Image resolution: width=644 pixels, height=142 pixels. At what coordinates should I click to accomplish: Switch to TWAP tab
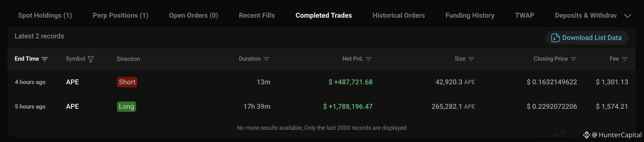[x=524, y=16]
